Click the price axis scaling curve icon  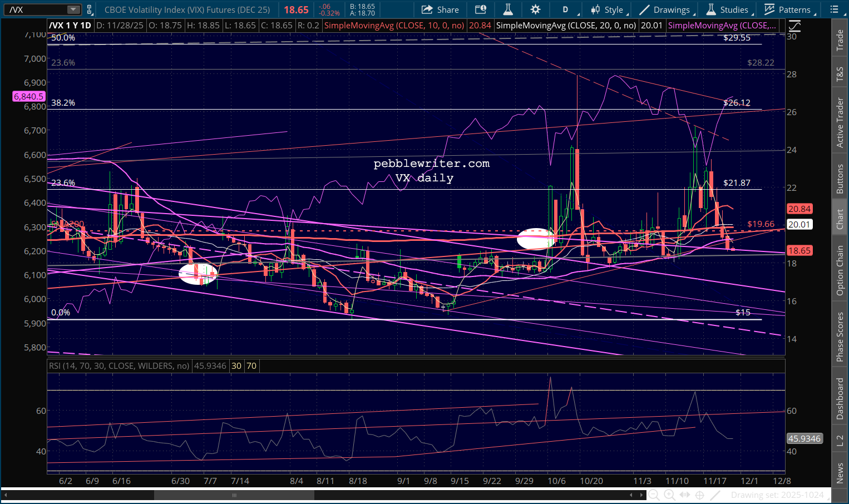[x=794, y=26]
